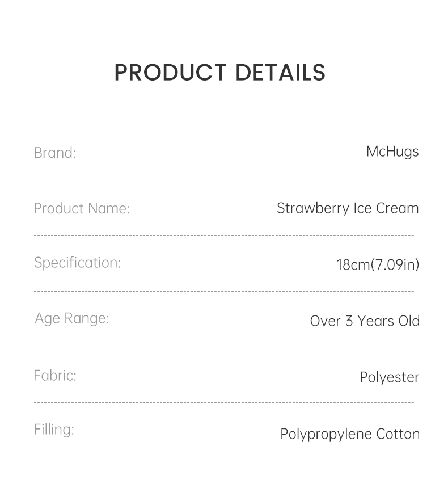Select the Polyester fabric value
The width and height of the screenshot is (448, 488).
click(x=389, y=377)
